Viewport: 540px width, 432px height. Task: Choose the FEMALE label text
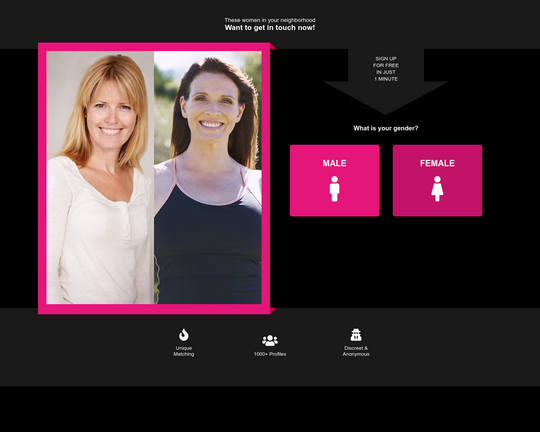[x=437, y=163]
